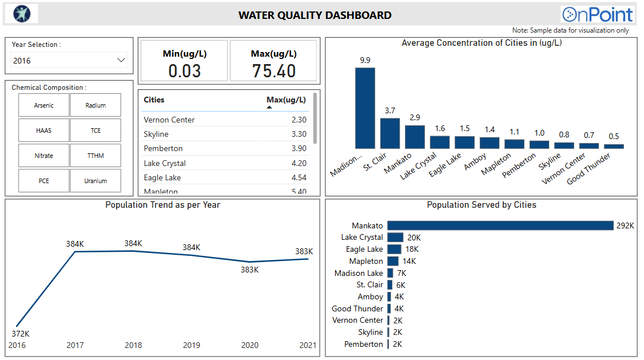The width and height of the screenshot is (644, 360).
Task: Select the Arsenic chemical filter
Action: [x=44, y=105]
